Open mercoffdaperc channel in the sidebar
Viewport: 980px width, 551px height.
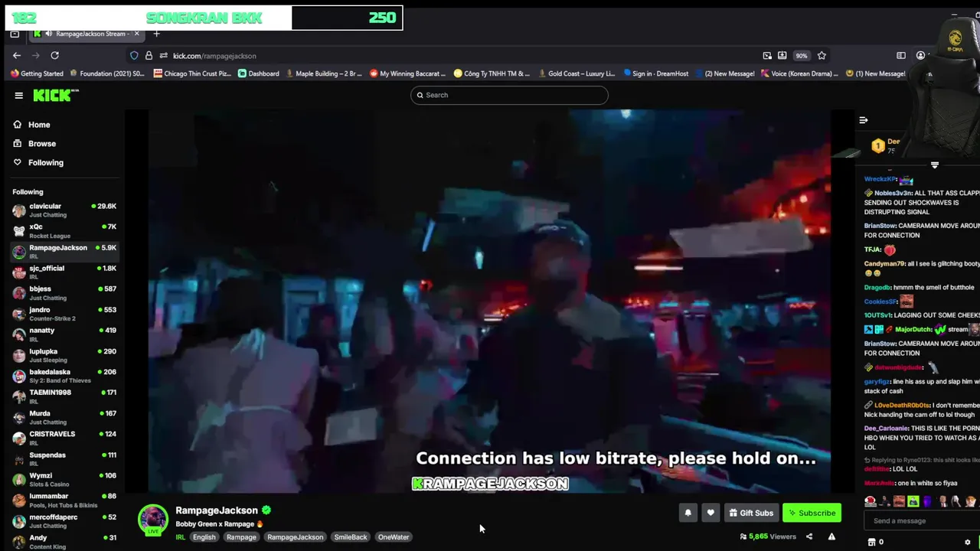64,521
